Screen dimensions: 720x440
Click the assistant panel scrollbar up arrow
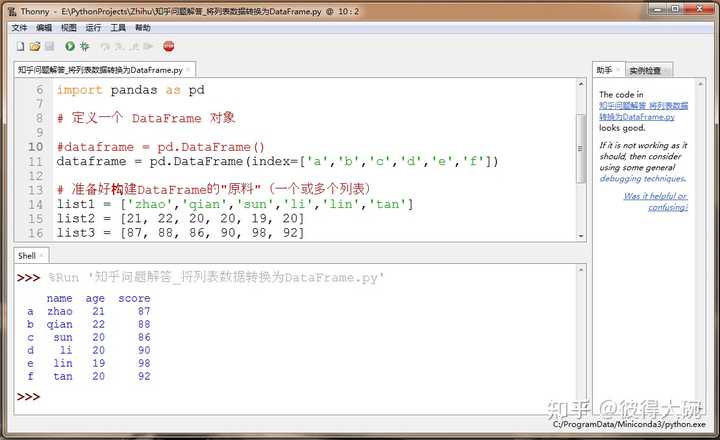pos(701,84)
